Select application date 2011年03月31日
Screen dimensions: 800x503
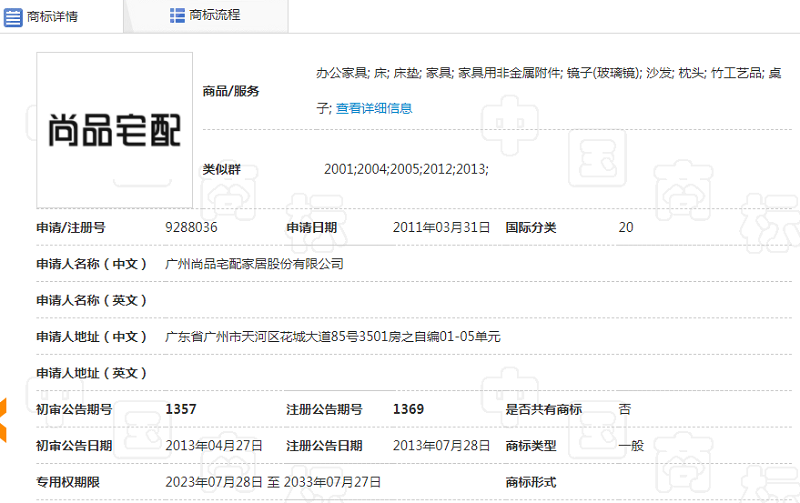(x=441, y=228)
